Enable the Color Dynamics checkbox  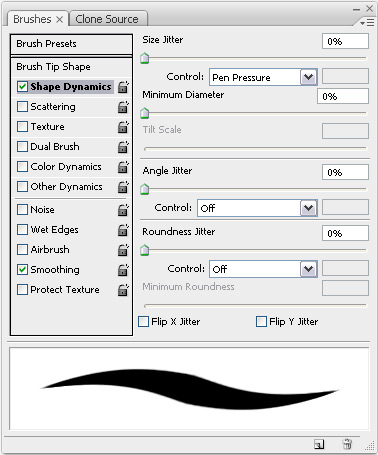click(22, 167)
